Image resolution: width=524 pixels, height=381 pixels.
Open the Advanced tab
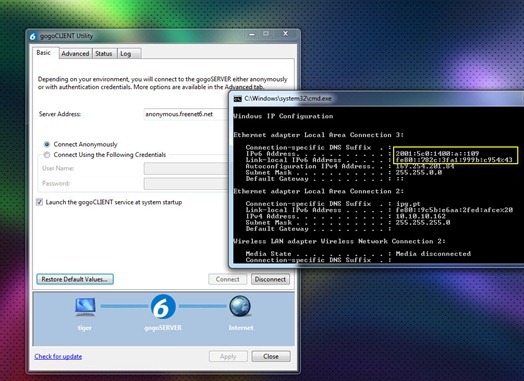(75, 53)
